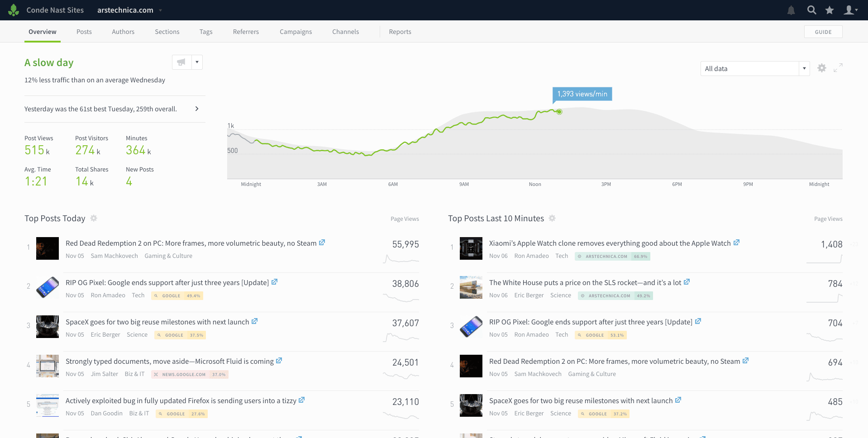Viewport: 868px width, 438px height.
Task: Switch to the Referrers tab
Action: coord(246,32)
